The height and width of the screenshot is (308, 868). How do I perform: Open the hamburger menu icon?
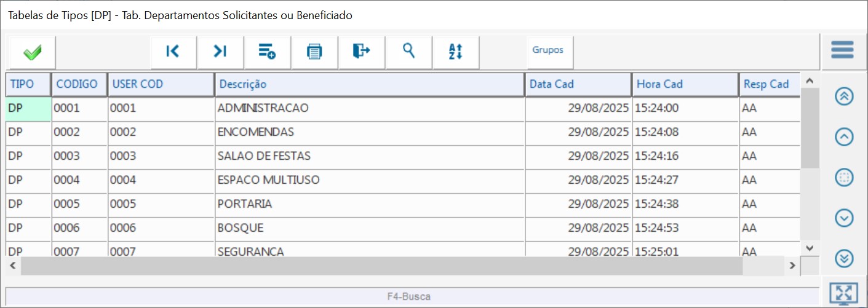pos(842,50)
